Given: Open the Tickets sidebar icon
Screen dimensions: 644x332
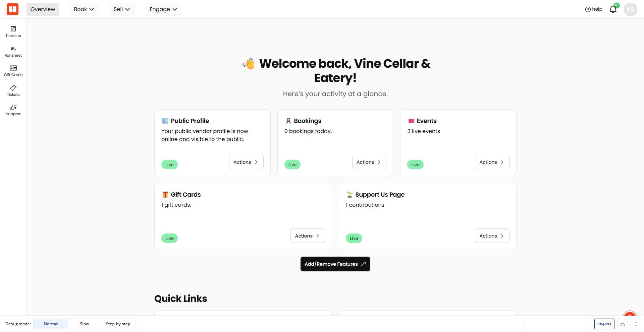Looking at the screenshot, I should tap(13, 91).
